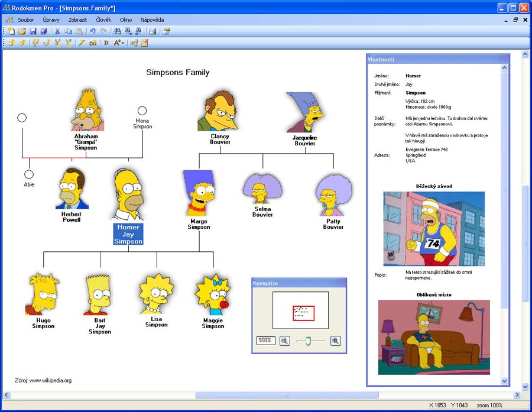Select Jacqueline Bouvier's portrait
532x412 pixels.
(x=306, y=112)
